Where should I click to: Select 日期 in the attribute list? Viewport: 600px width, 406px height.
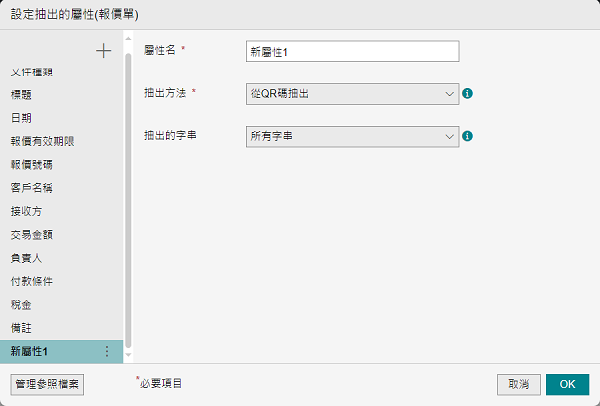coord(22,118)
